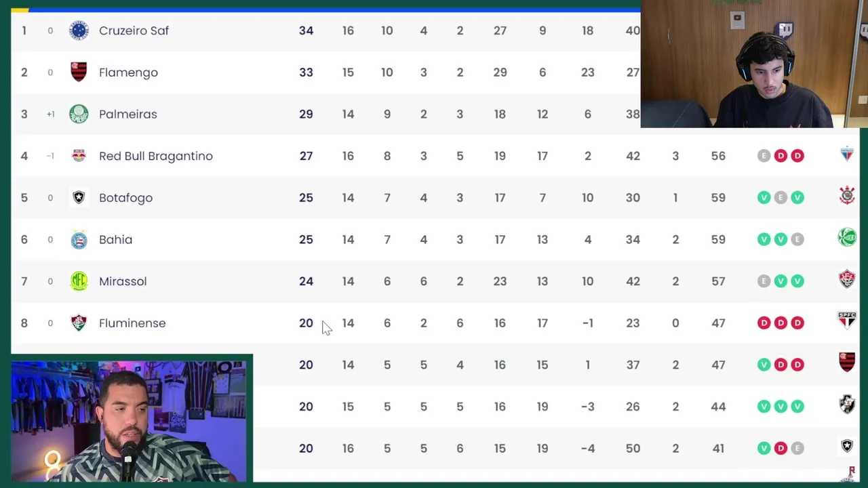Click the Red Bull Bragantino team logo
Viewport: 868px width, 488px height.
79,156
